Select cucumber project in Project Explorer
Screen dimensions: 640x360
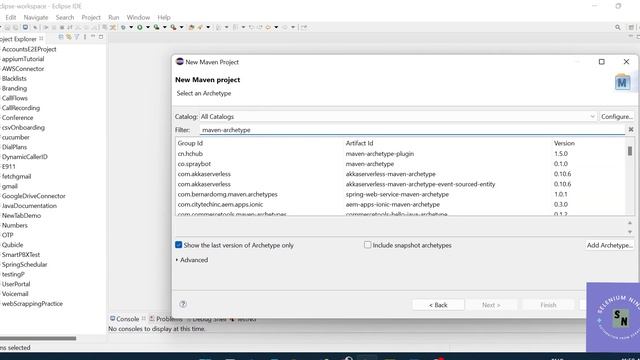click(x=15, y=137)
